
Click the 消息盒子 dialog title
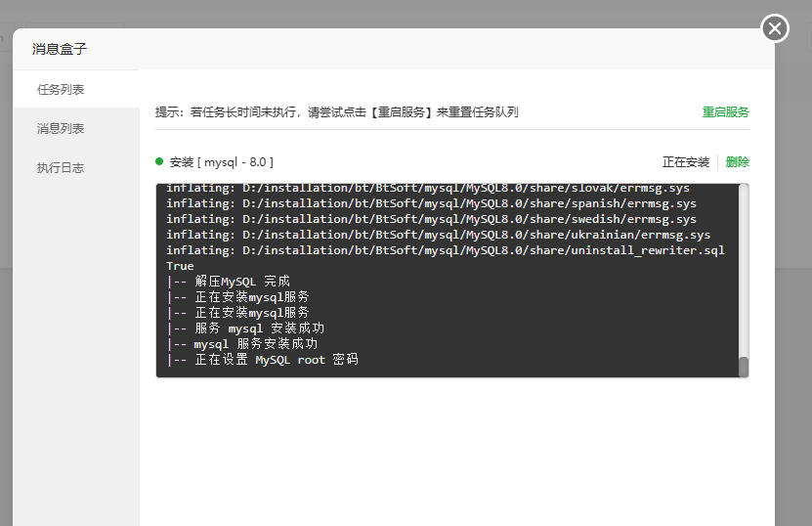click(60, 49)
